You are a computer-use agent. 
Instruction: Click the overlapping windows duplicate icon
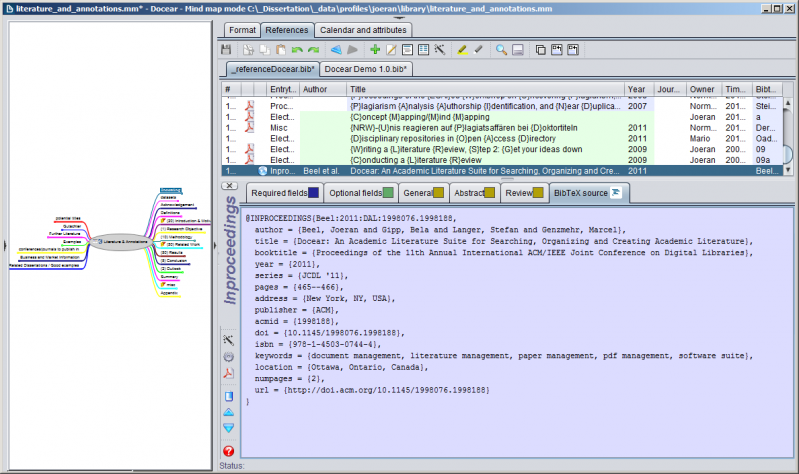click(x=541, y=49)
